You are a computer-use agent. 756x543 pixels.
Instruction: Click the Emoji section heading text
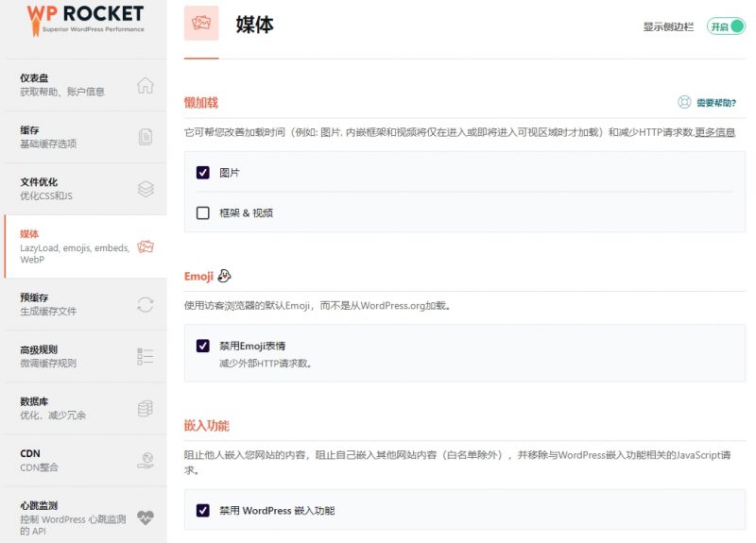coord(198,277)
